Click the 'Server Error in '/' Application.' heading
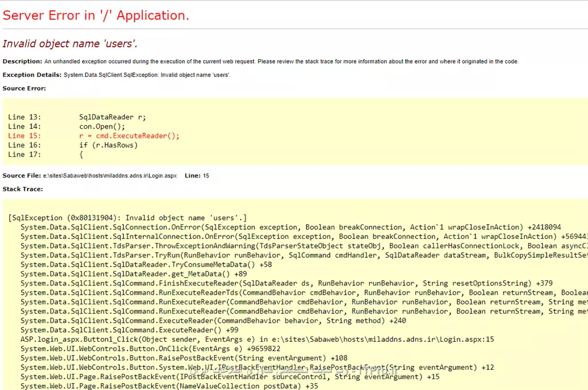The height and width of the screenshot is (390, 588). [x=96, y=16]
